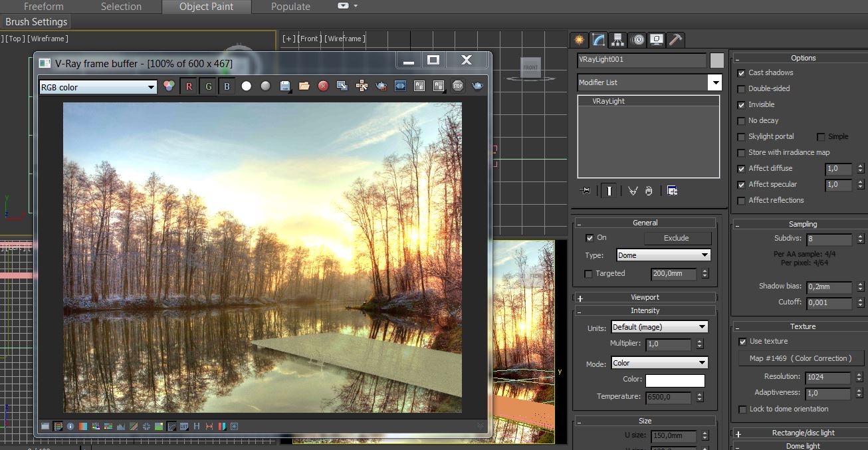868x450 pixels.
Task: Click the white light Color swatch
Action: [675, 380]
